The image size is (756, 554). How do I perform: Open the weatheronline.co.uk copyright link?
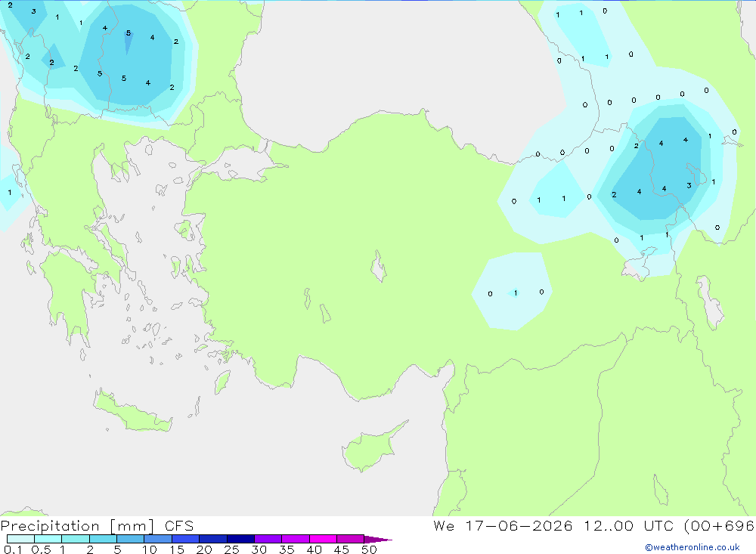[692, 547]
